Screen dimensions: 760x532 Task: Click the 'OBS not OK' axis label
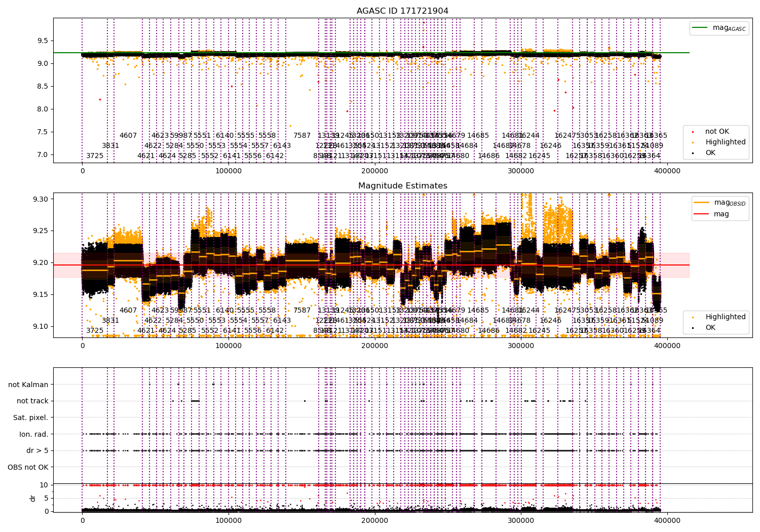point(28,467)
